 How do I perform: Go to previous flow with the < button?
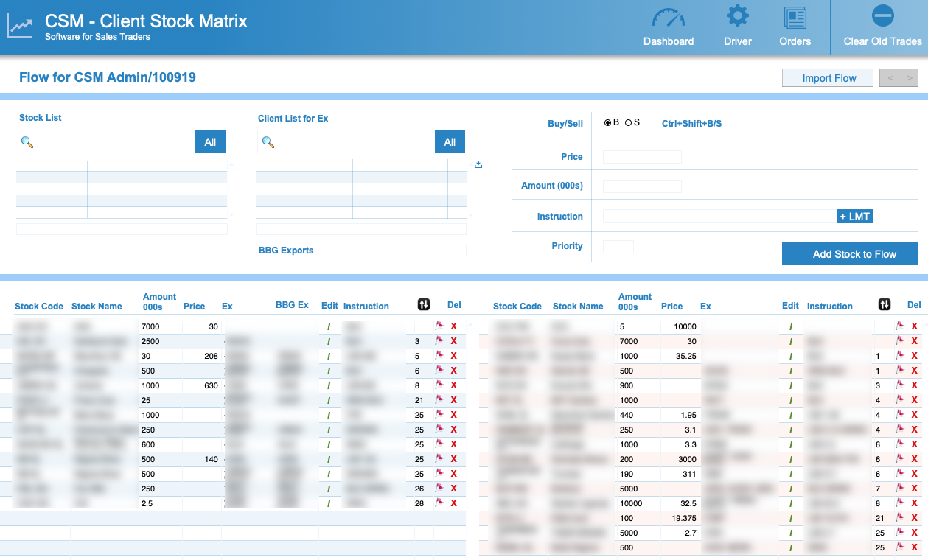point(890,78)
